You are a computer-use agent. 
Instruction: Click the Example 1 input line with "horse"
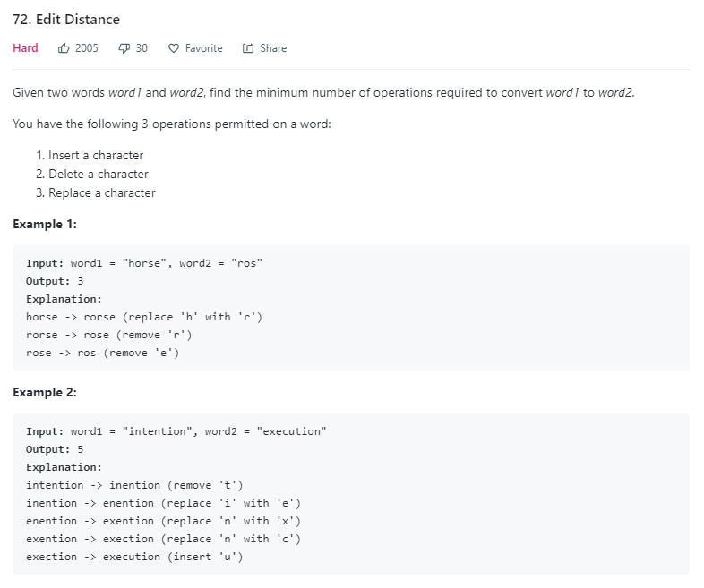144,263
